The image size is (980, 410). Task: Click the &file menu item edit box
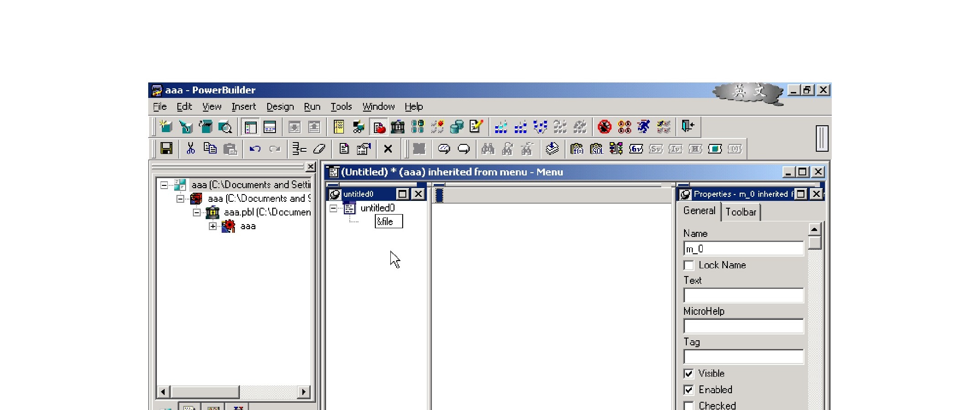click(389, 221)
